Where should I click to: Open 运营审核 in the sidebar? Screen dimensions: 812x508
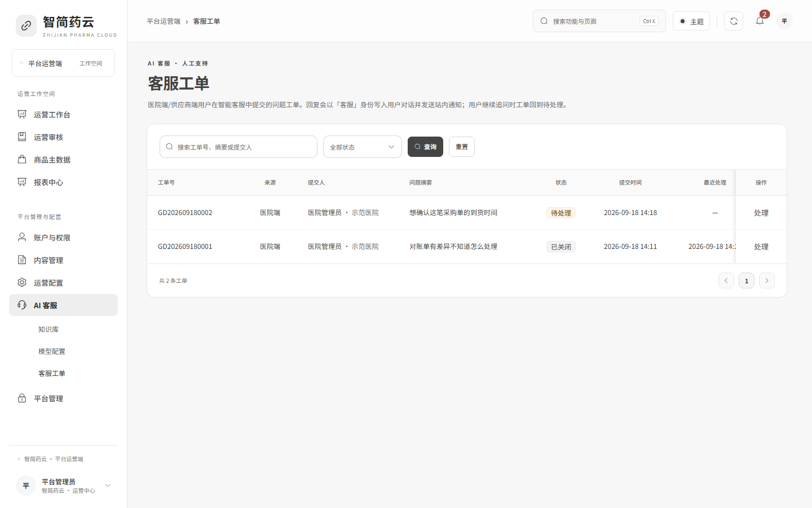coord(63,137)
